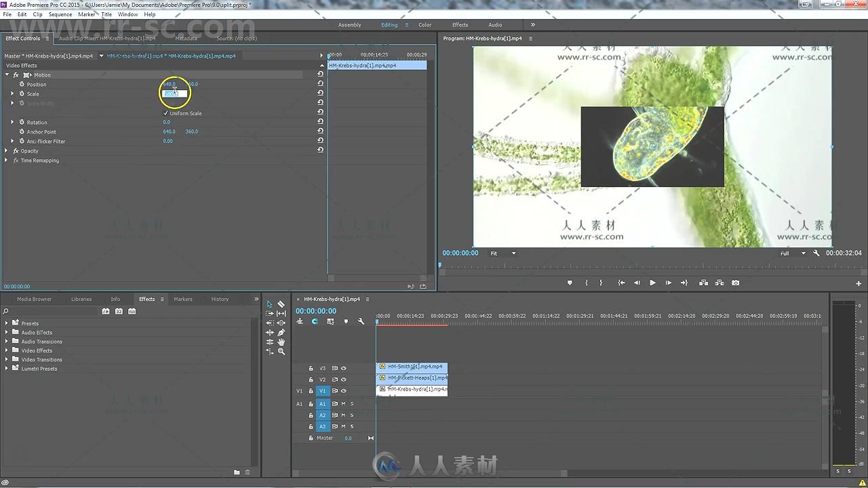Click Export Frame camera icon
The width and height of the screenshot is (868, 488).
[736, 283]
